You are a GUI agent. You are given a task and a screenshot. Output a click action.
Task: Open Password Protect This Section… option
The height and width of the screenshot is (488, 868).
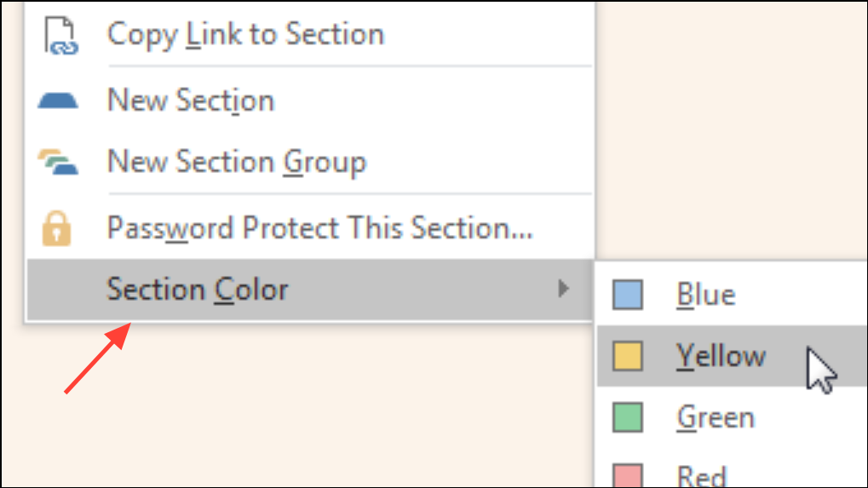(x=310, y=227)
